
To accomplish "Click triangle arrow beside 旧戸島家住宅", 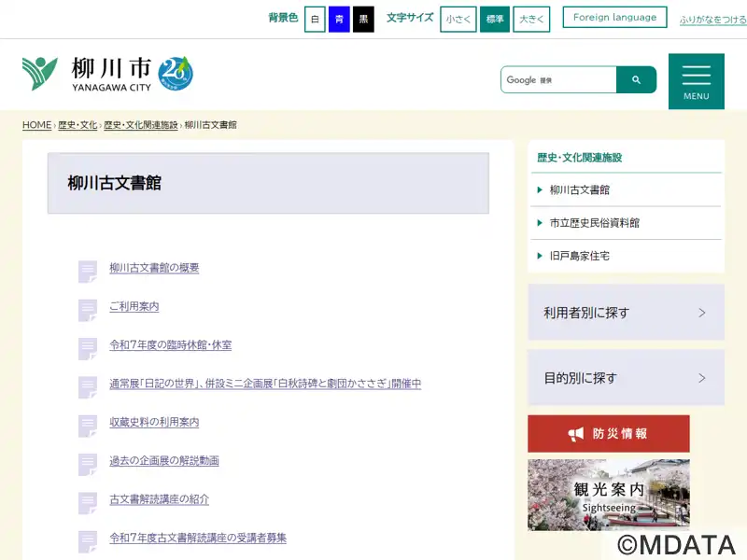I will [540, 256].
